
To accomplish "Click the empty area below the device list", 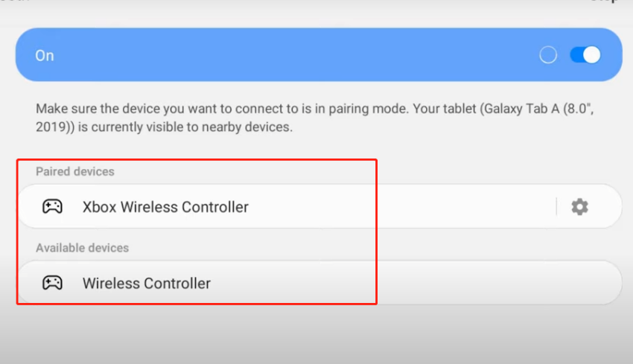I will [316, 335].
